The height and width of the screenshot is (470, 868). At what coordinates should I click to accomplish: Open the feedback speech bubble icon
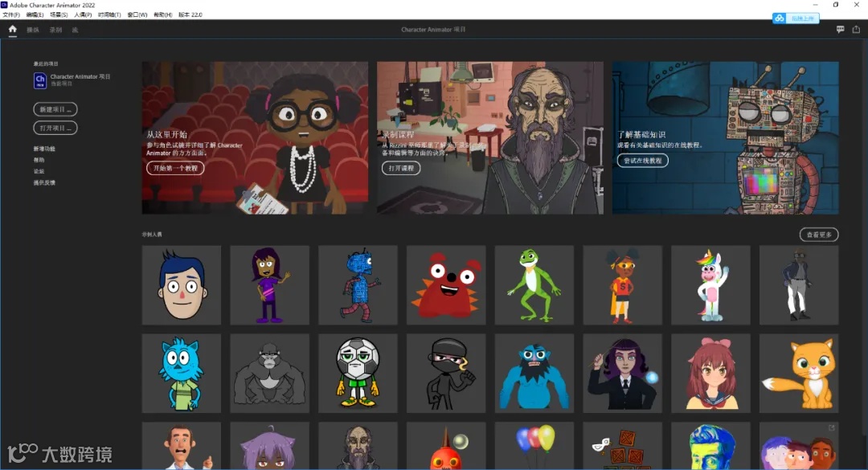coord(840,30)
